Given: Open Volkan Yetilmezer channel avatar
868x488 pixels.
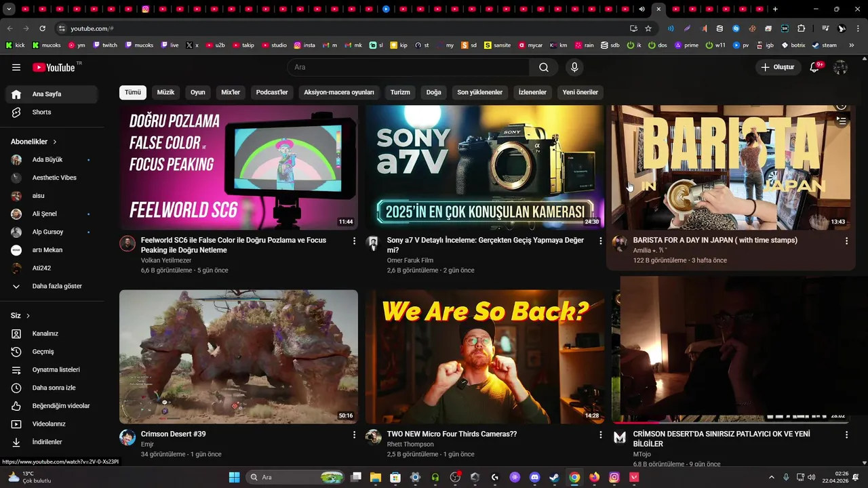Looking at the screenshot, I should pyautogui.click(x=127, y=243).
